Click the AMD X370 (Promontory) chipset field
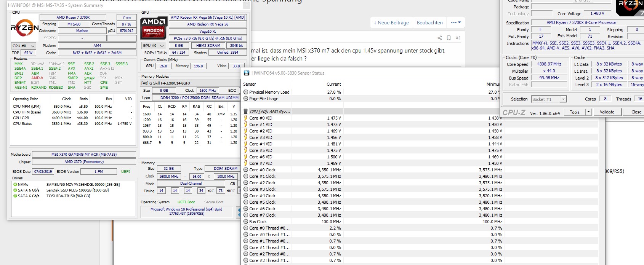The height and width of the screenshot is (265, 644). pos(84,161)
